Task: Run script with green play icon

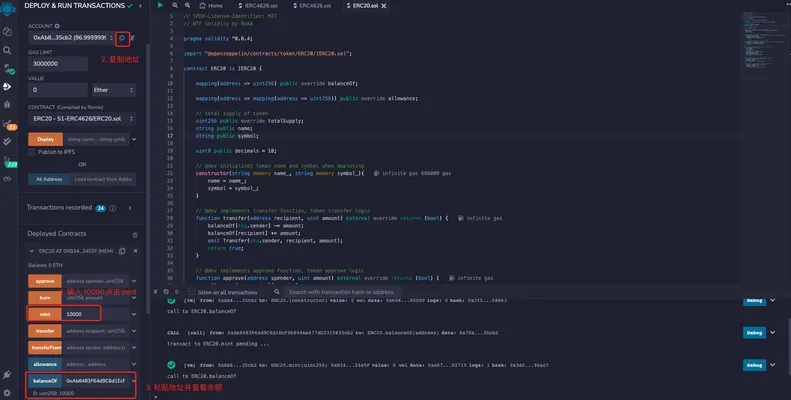Action: point(160,5)
